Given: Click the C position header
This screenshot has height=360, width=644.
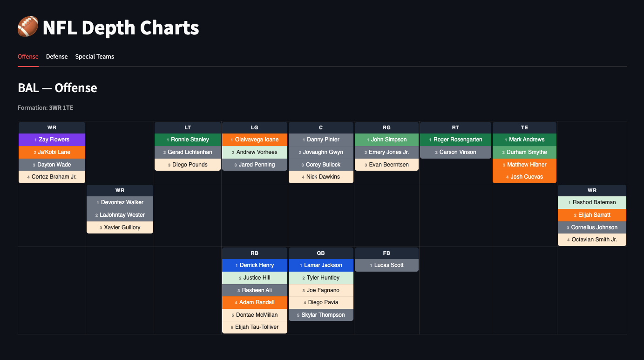Looking at the screenshot, I should [321, 127].
